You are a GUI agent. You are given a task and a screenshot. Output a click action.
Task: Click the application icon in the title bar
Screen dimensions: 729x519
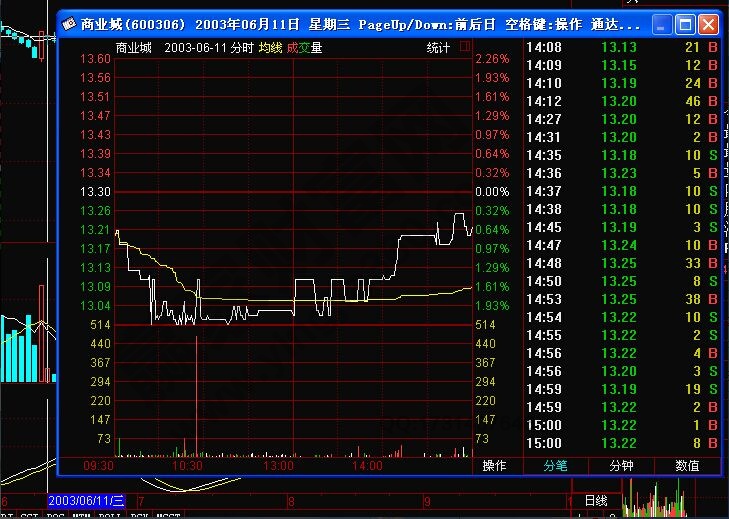coord(67,23)
